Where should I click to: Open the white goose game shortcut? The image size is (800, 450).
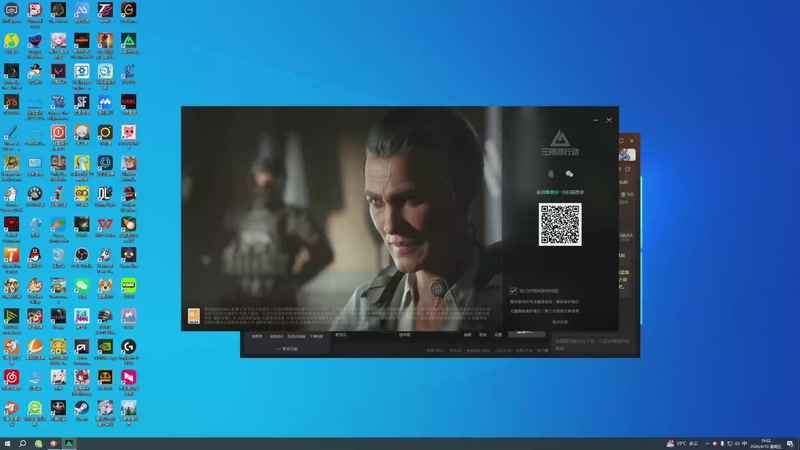(11, 197)
